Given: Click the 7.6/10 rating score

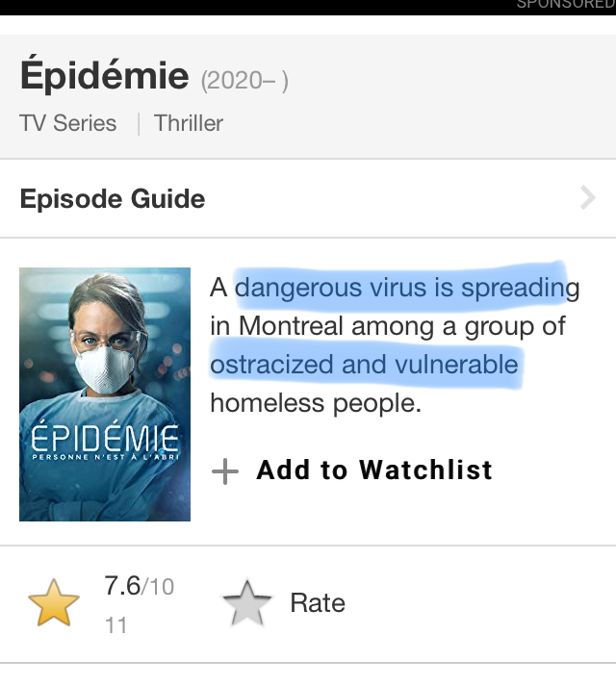Looking at the screenshot, I should coord(140,586).
